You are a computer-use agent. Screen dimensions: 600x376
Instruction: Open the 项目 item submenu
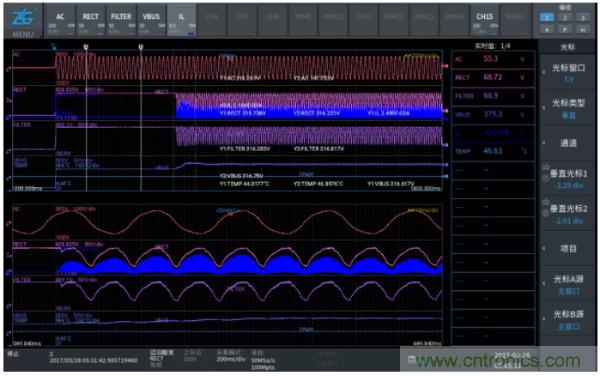(x=568, y=249)
